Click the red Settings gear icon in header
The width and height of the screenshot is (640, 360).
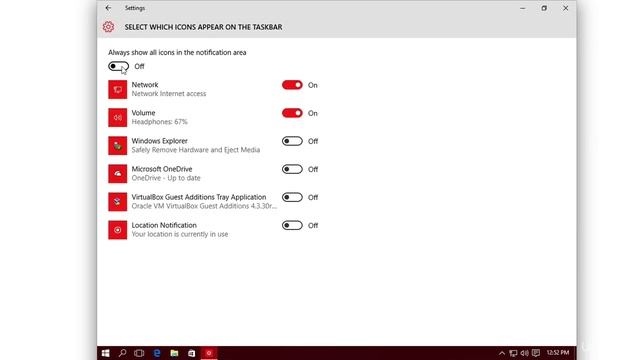[x=108, y=27]
